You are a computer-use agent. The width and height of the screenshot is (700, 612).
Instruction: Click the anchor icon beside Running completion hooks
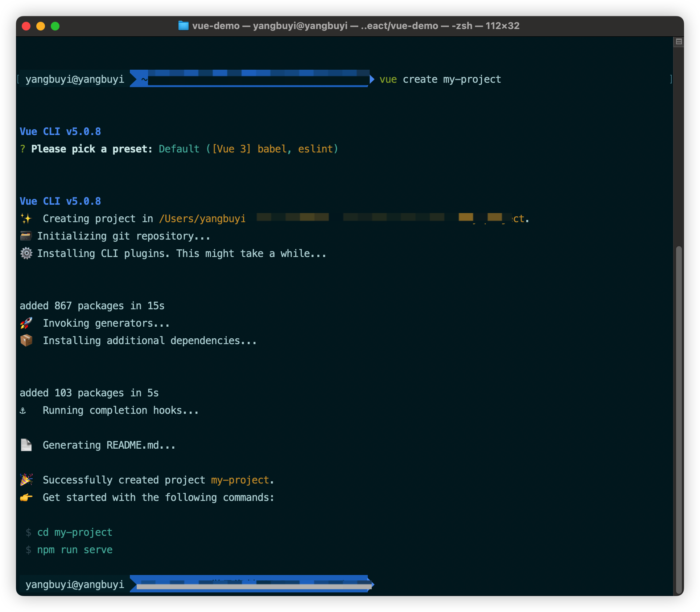23,411
